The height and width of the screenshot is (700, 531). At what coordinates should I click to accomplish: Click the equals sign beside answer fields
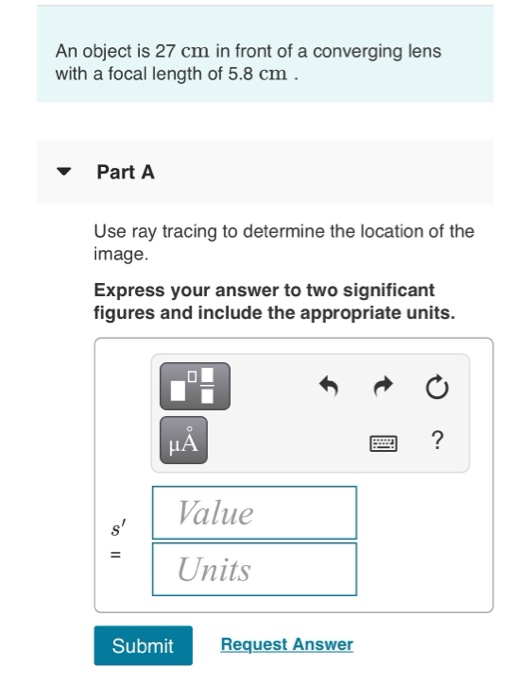point(116,555)
